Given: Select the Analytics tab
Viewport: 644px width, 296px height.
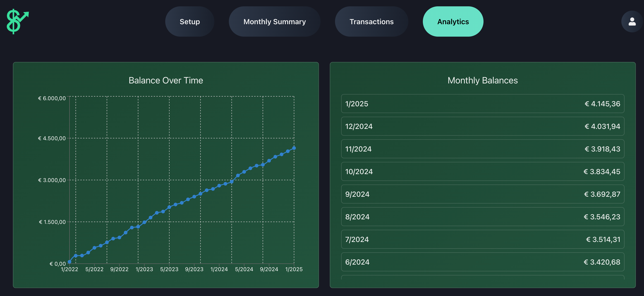Looking at the screenshot, I should pos(453,21).
